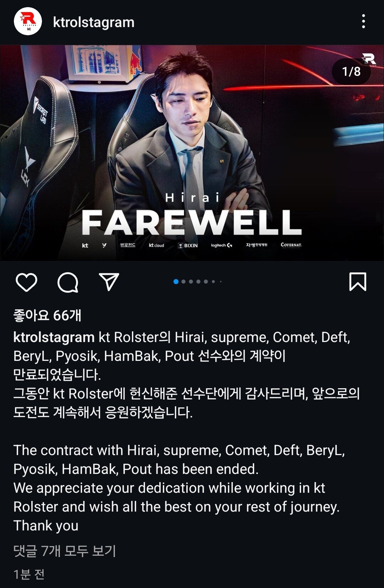View all 7 comments link

[x=65, y=551]
